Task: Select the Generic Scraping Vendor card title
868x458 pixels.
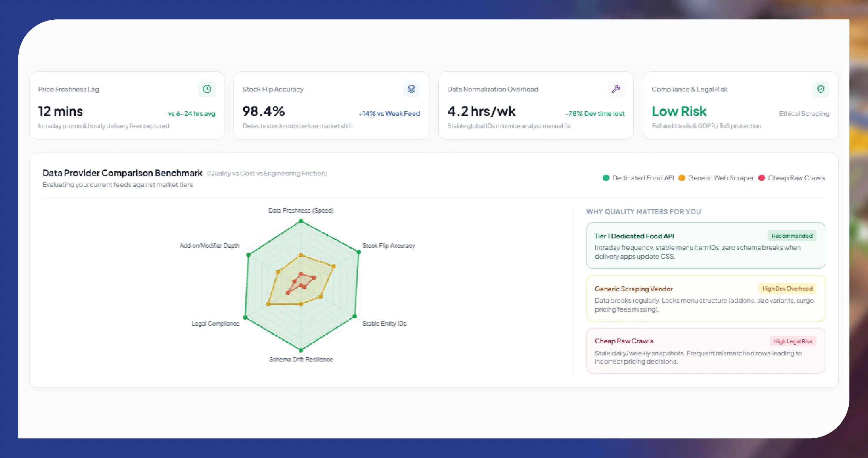Action: 634,289
